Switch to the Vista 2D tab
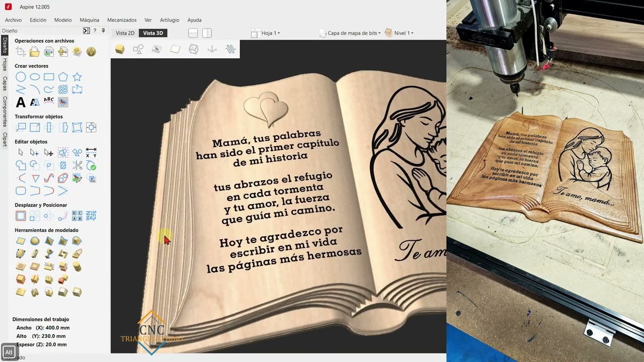 click(x=125, y=33)
